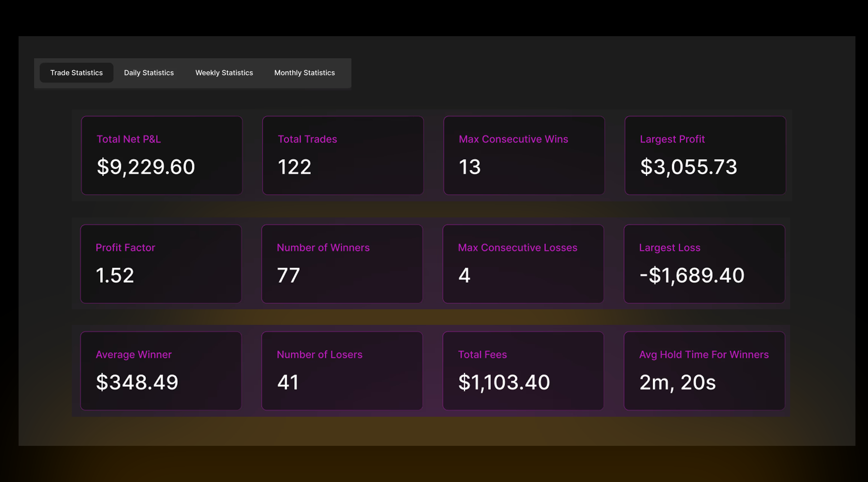This screenshot has width=868, height=482.
Task: Go to the Monthly Statistics tab
Action: [304, 73]
